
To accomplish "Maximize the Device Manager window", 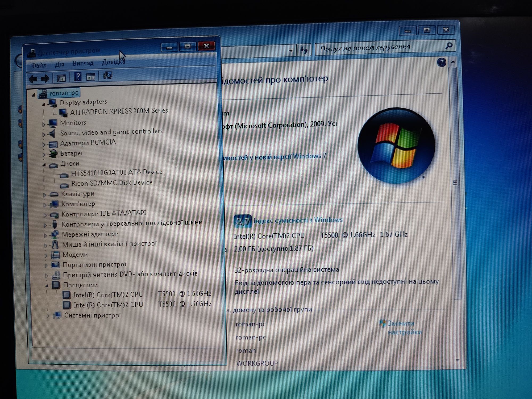I will (188, 47).
